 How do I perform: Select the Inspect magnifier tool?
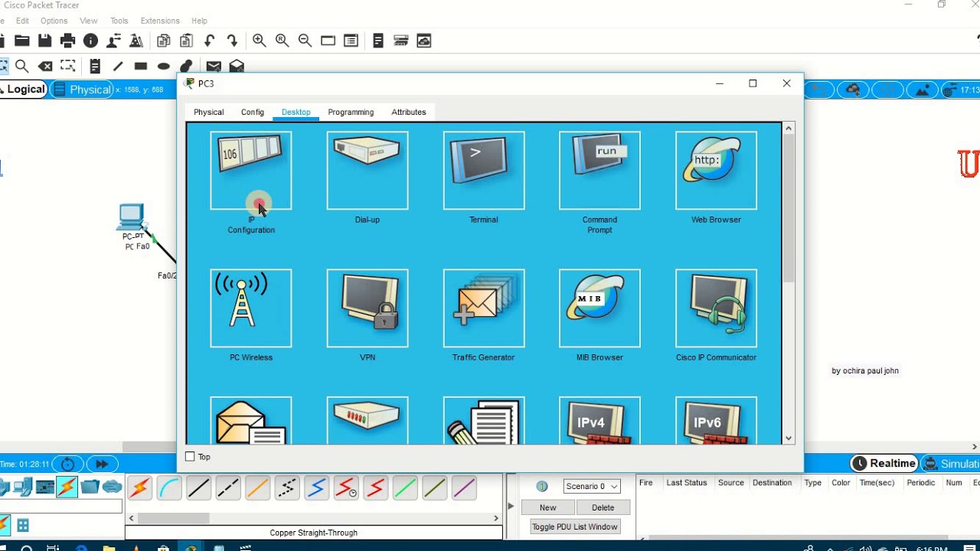[x=22, y=67]
